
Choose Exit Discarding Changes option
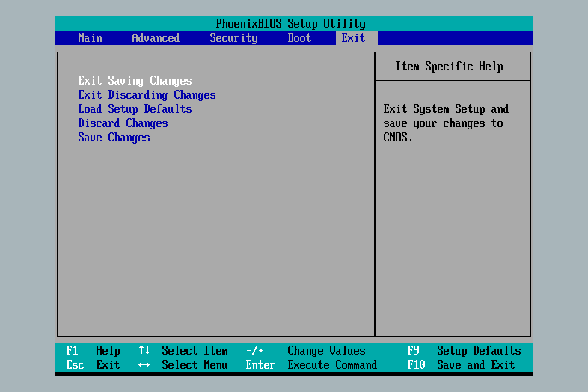tap(147, 95)
